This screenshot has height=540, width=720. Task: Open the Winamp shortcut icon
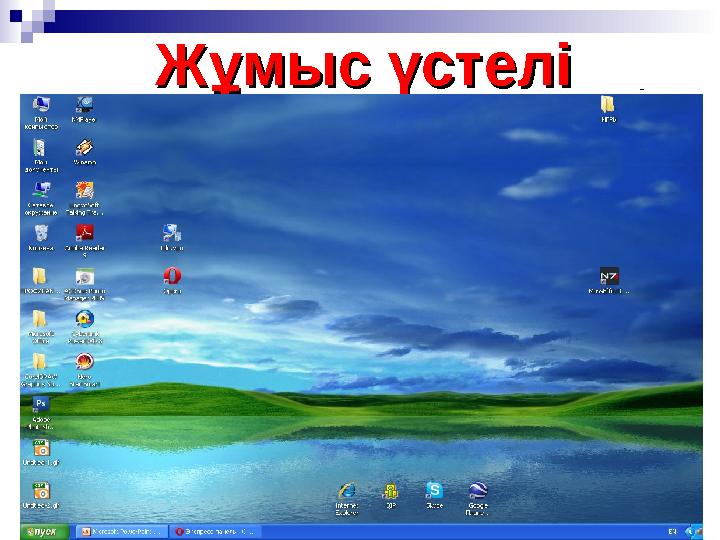[84, 148]
